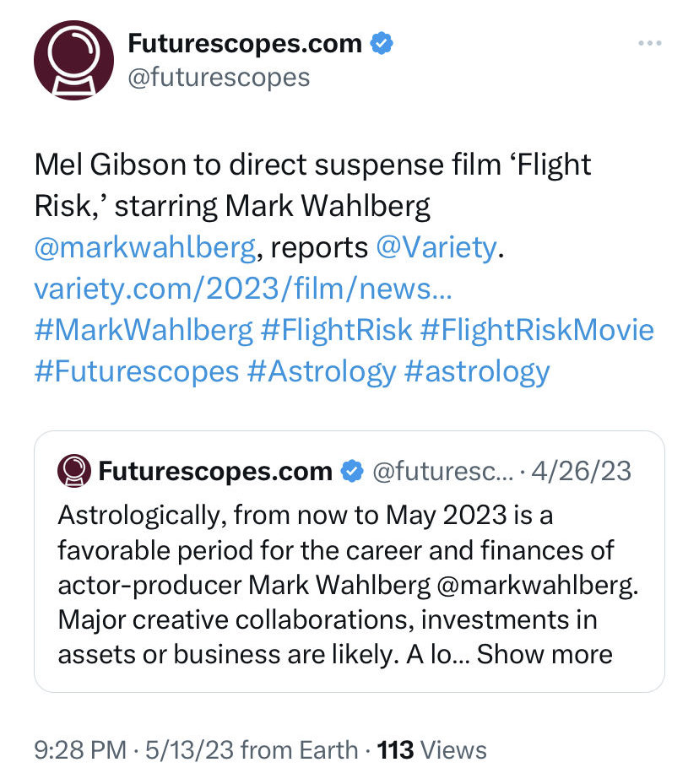Open the @Variety mention link
The width and height of the screenshot is (699, 784).
point(436,247)
